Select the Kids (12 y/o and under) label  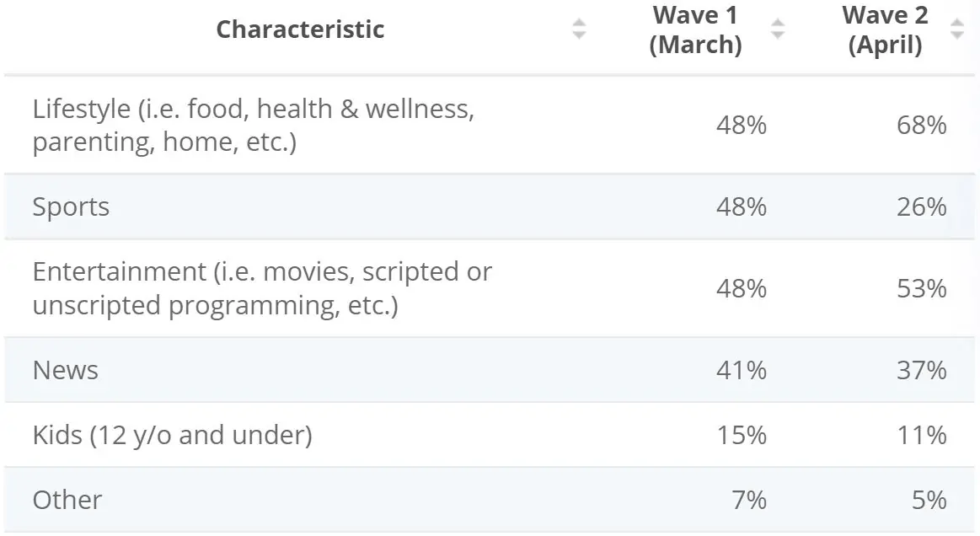pyautogui.click(x=172, y=435)
